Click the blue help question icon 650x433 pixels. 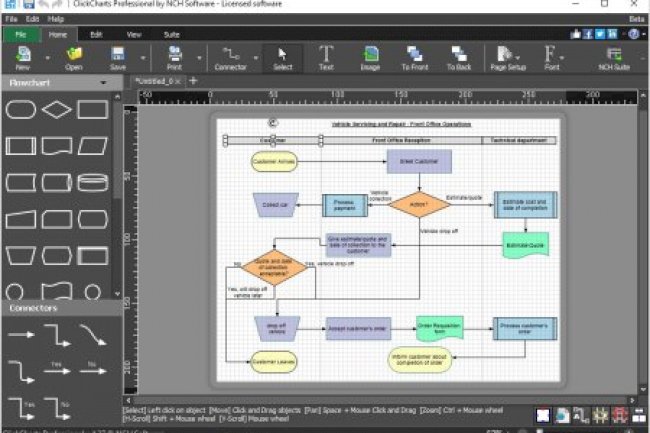tap(633, 34)
